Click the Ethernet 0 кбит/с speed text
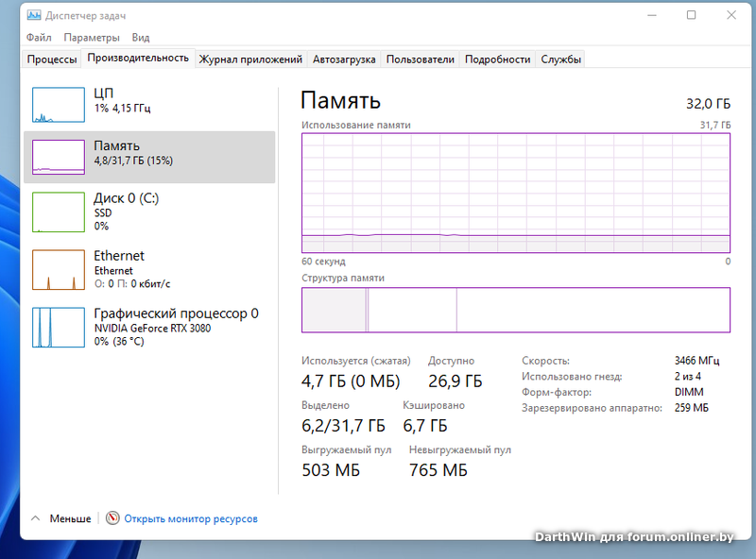Screen dimensions: 756x559 (132, 284)
